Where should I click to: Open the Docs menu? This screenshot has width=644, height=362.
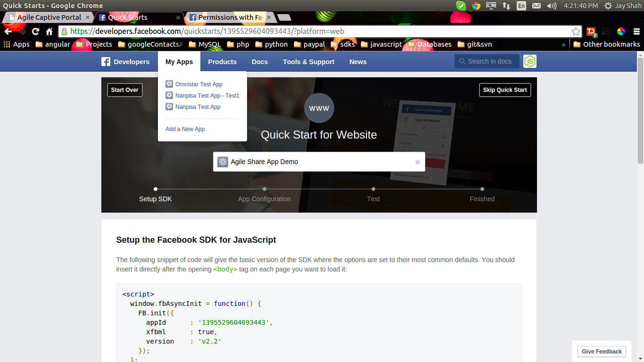[260, 62]
